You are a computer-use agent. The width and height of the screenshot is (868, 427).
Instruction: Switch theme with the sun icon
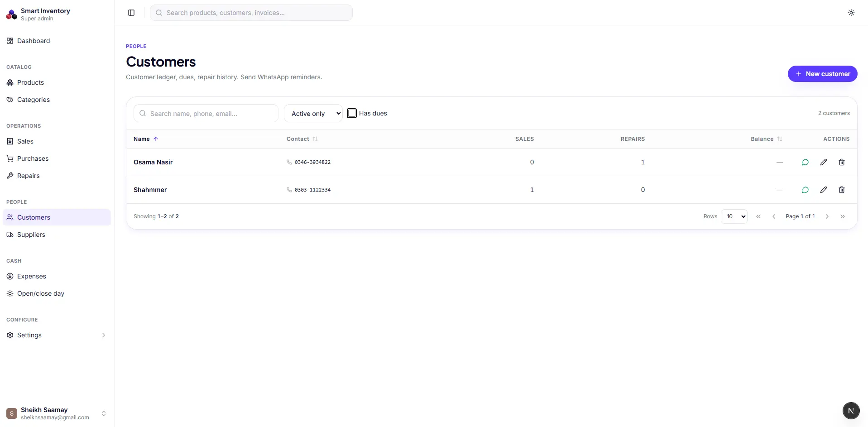click(x=851, y=13)
